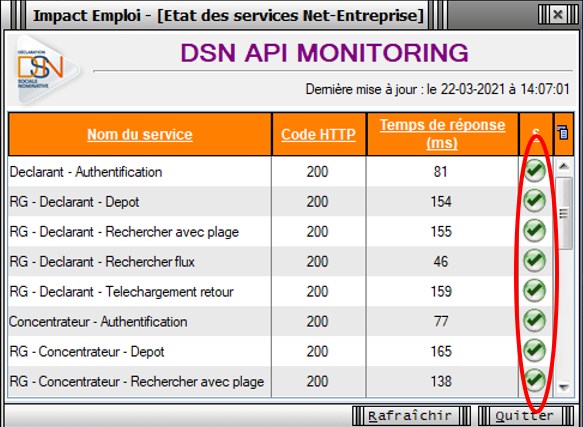Click response time value 46
The height and width of the screenshot is (427, 583).
point(441,261)
